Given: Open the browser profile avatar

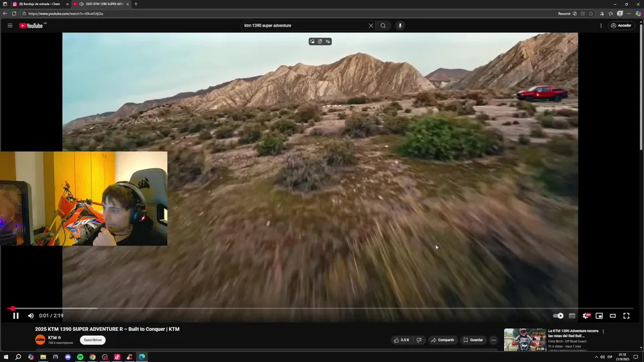Looking at the screenshot, I should point(620,14).
